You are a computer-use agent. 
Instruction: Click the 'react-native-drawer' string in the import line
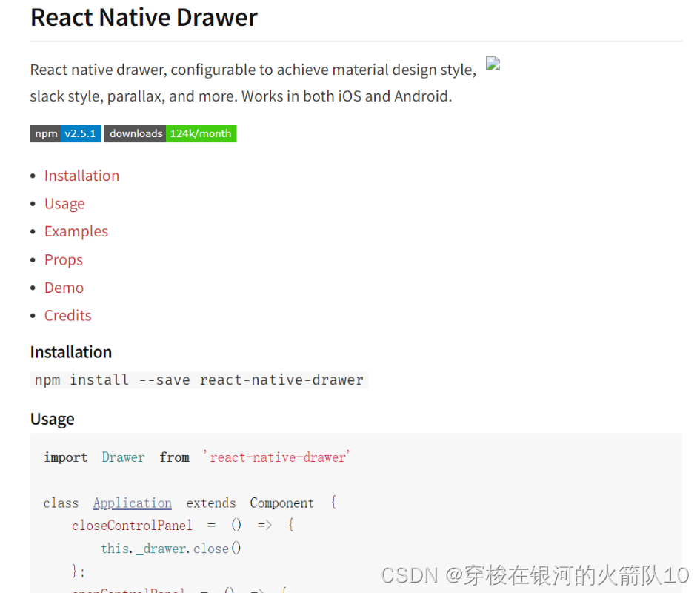pyautogui.click(x=277, y=457)
